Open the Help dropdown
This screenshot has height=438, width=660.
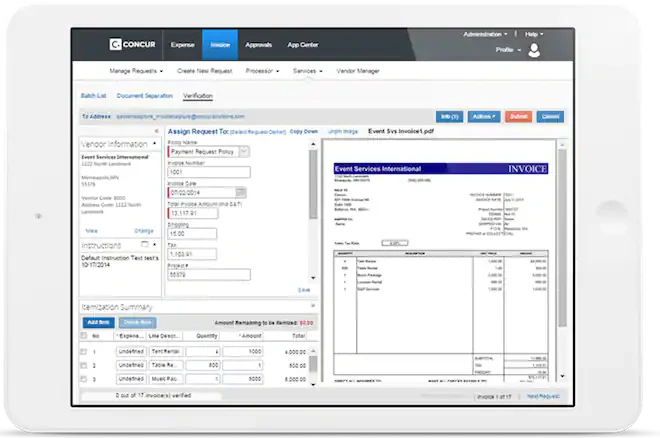pos(534,34)
